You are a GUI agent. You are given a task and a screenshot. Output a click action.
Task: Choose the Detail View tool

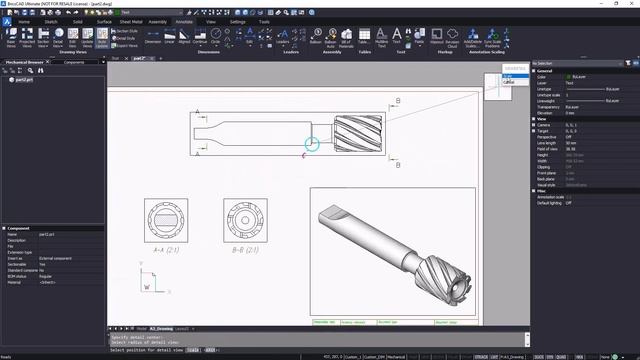coord(58,37)
